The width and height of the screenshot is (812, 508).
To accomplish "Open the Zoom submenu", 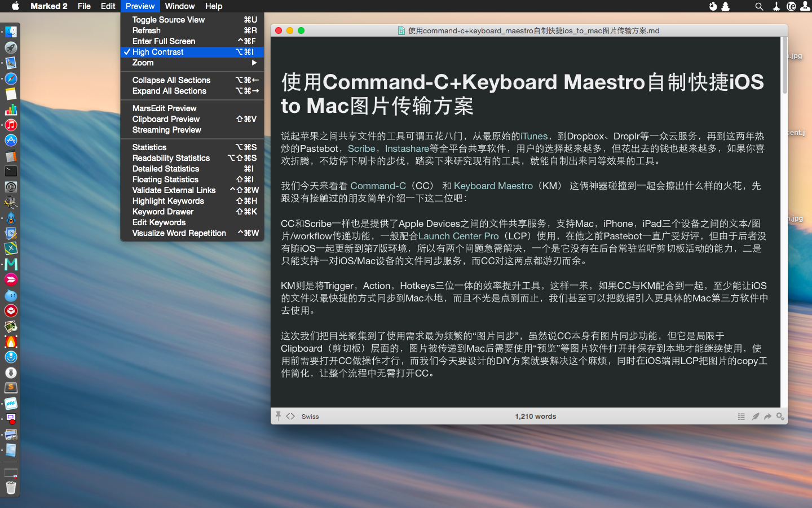I will click(x=192, y=63).
